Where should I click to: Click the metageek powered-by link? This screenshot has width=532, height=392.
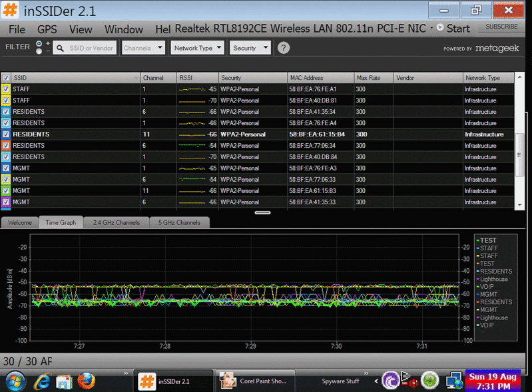(497, 48)
